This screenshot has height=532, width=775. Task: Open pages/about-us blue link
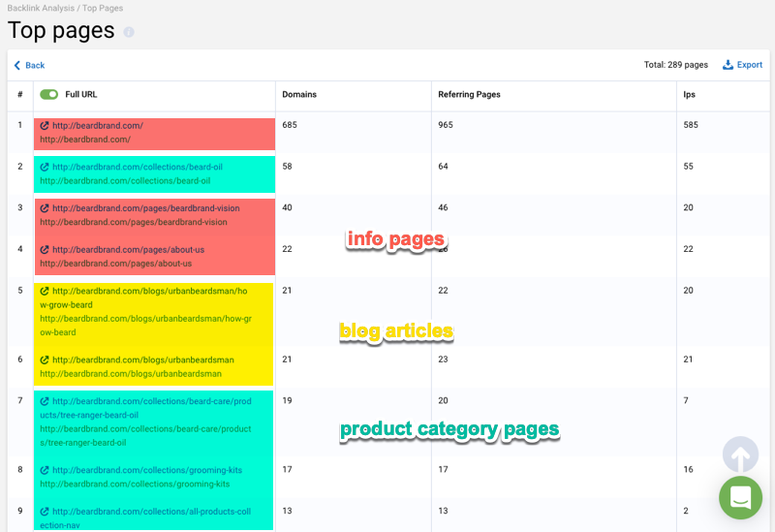point(129,250)
